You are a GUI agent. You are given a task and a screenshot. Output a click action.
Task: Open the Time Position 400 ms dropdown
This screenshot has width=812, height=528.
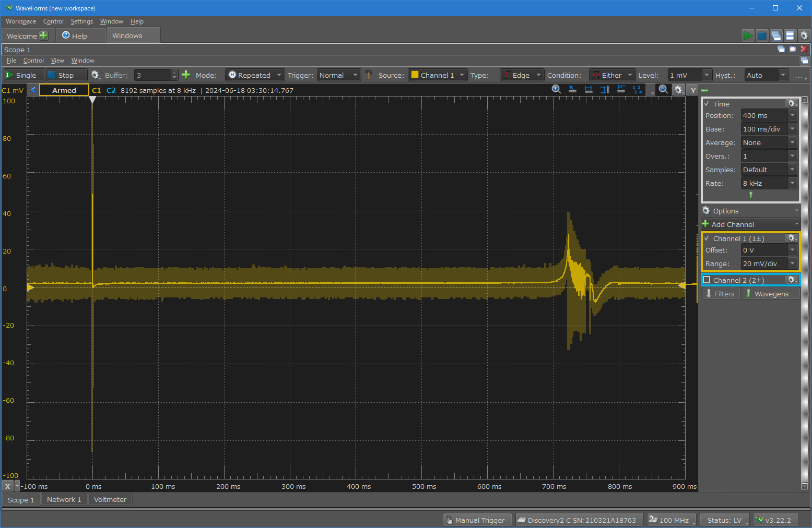click(769, 115)
